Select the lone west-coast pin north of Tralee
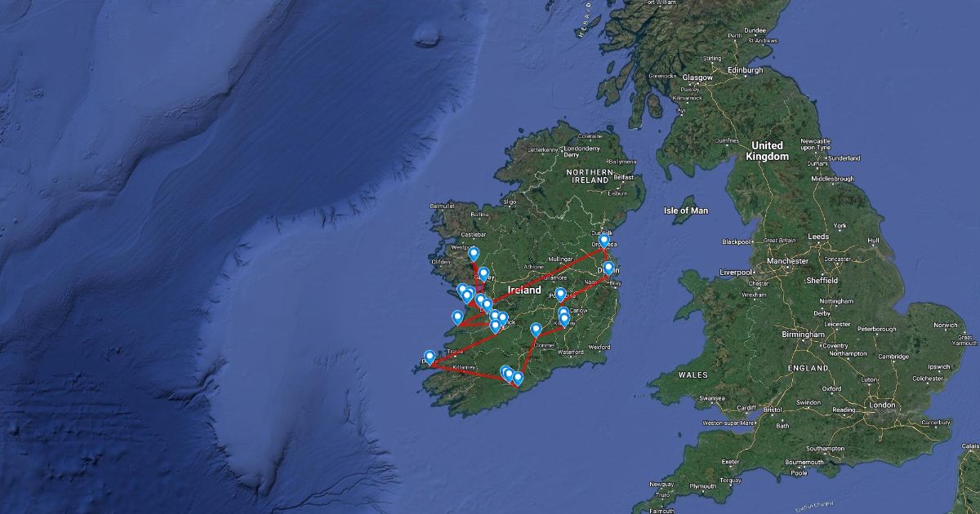The width and height of the screenshot is (980, 514). pyautogui.click(x=457, y=317)
